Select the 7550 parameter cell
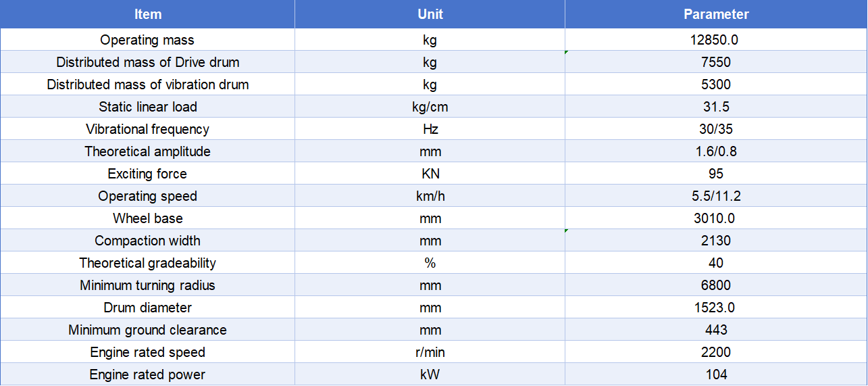This screenshot has width=868, height=386. [716, 62]
